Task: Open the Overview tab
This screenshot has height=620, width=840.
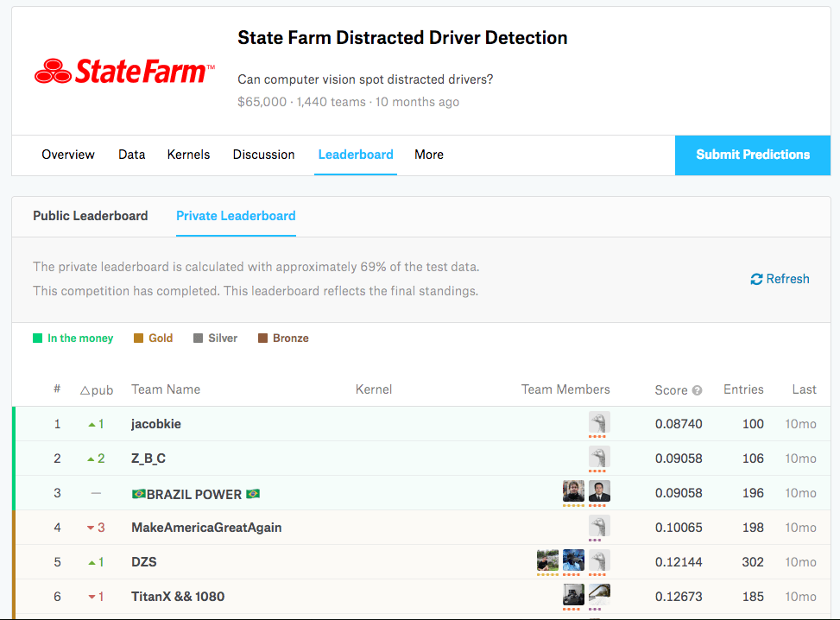Action: point(68,155)
